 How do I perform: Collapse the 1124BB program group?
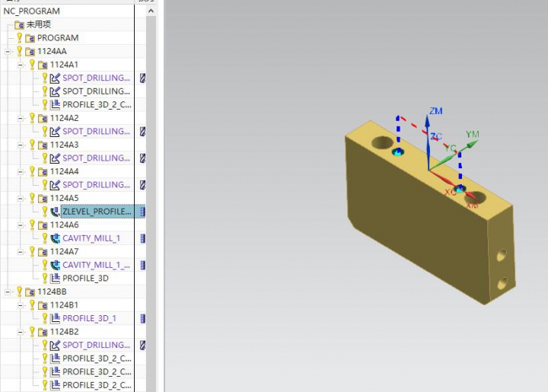click(8, 292)
